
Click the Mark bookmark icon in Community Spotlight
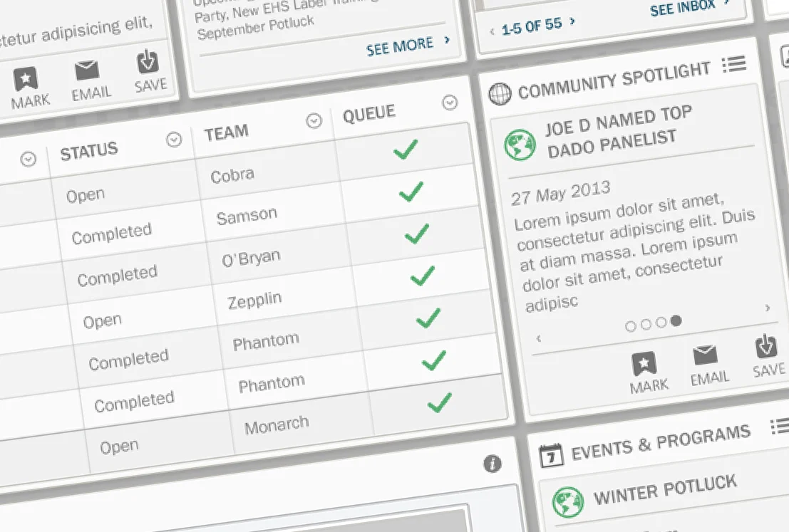[644, 363]
